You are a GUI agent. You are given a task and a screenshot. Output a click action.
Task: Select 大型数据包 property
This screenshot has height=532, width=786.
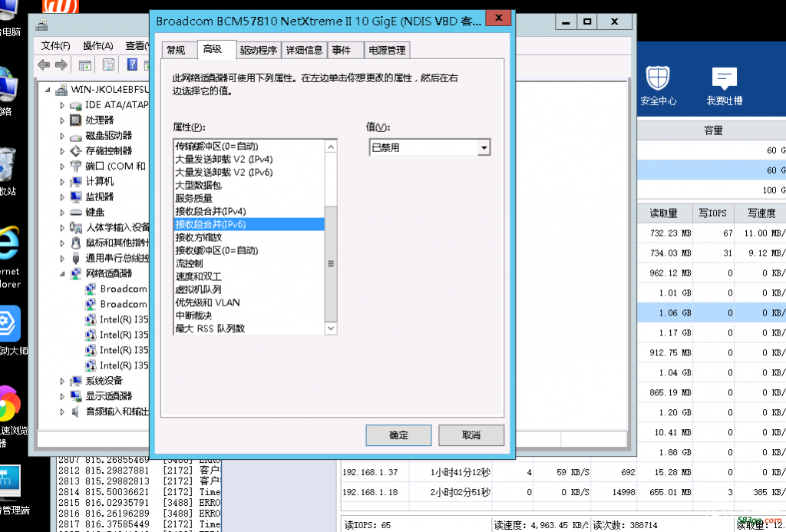pos(249,185)
